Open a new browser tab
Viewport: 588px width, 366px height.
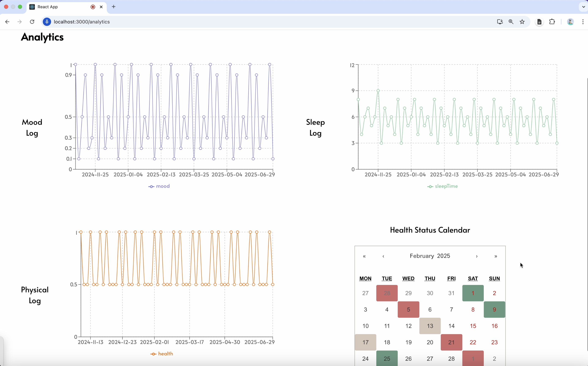coord(114,7)
